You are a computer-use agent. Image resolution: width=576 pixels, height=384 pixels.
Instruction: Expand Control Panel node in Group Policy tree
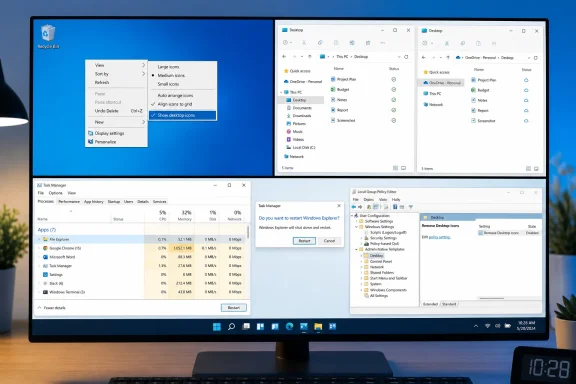click(361, 261)
